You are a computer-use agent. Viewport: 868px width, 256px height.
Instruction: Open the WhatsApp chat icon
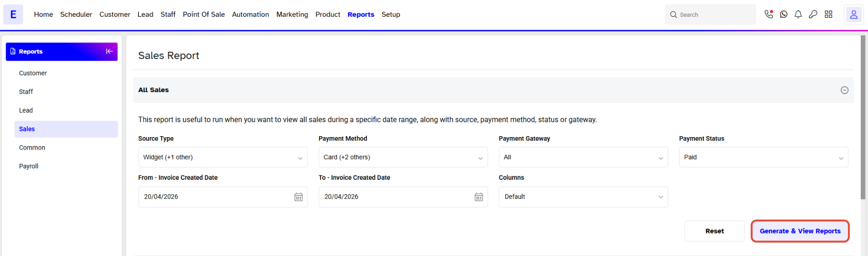coord(784,14)
